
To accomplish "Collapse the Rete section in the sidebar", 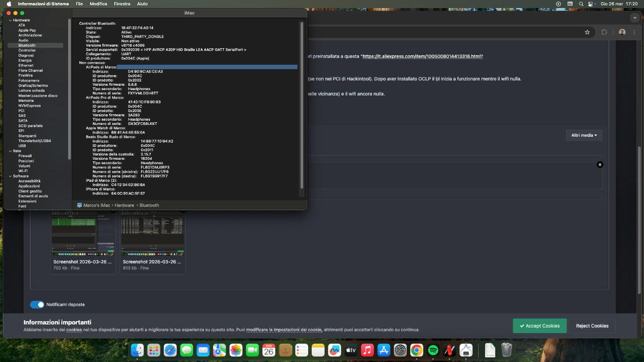I will coord(9,151).
